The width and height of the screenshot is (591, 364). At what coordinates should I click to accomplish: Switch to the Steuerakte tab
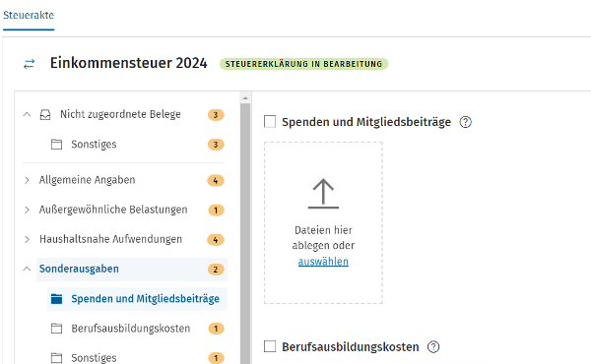(x=29, y=15)
